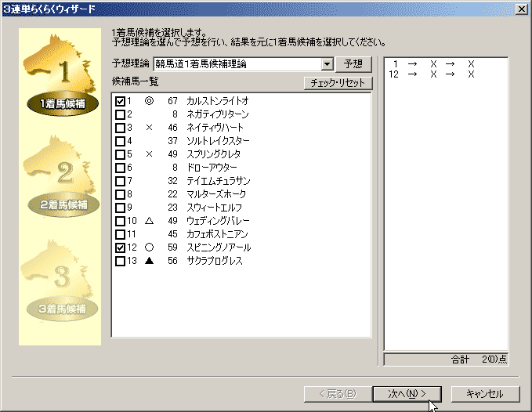Click the 1着馬候補 horse step icon
This screenshot has width=532, height=412.
tap(63, 74)
